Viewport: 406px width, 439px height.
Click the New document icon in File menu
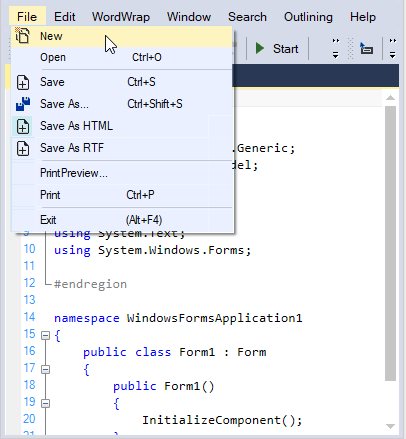(22, 35)
